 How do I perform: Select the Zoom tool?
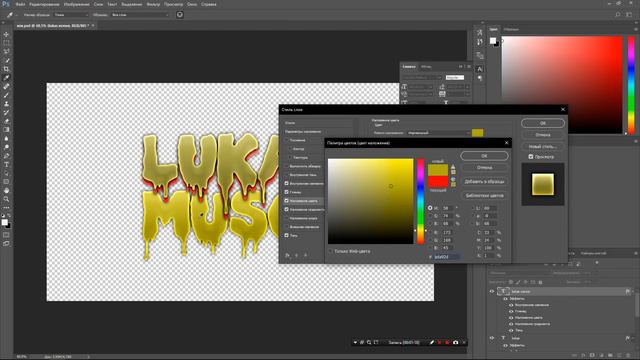click(x=6, y=199)
